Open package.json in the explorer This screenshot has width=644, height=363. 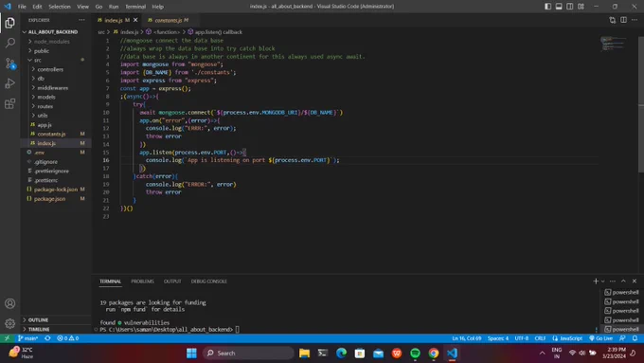point(49,199)
